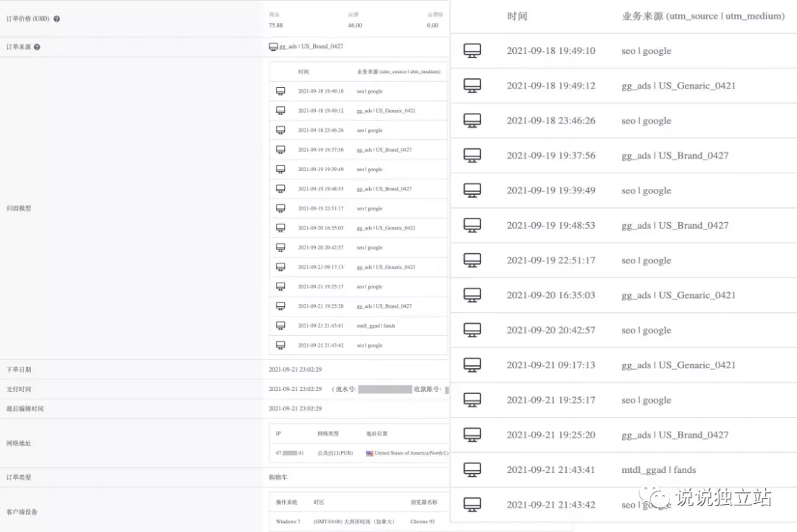
Task: Click the large monitor icon for 2021-09-20 16:35:03
Action: click(472, 295)
